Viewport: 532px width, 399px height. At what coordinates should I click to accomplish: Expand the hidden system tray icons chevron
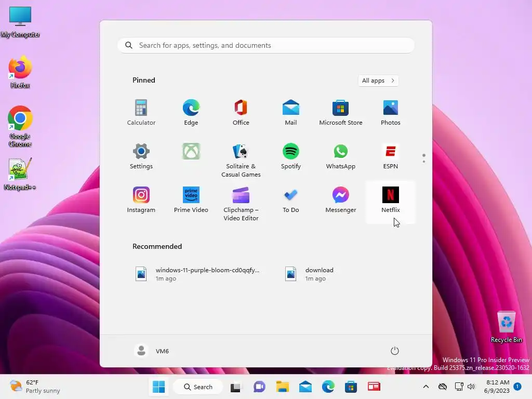pos(426,387)
